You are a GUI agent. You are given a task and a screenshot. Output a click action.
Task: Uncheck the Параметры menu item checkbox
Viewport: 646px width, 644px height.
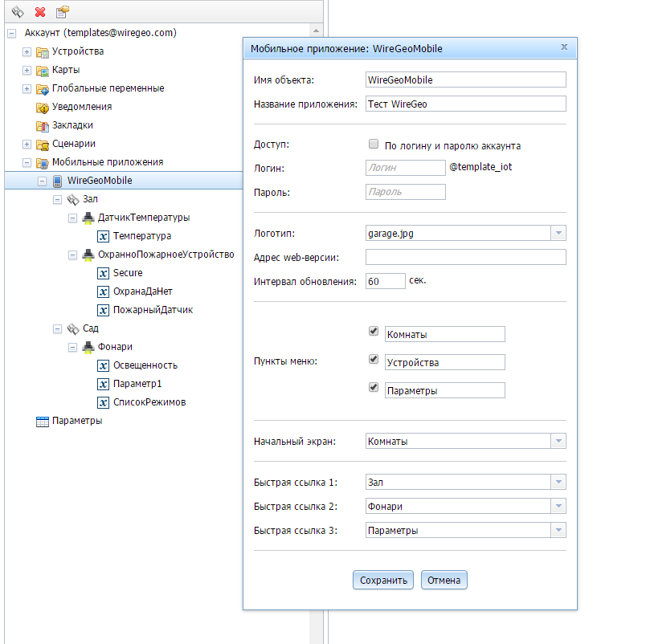click(x=374, y=388)
